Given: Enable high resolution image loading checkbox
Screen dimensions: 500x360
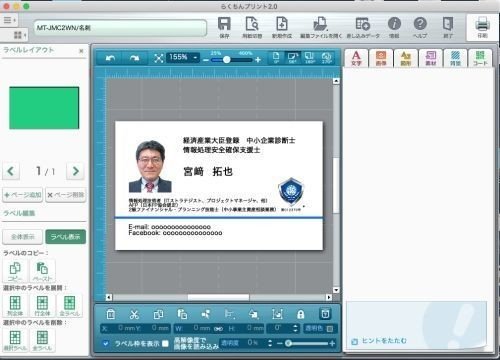Looking at the screenshot, I should (165, 343).
